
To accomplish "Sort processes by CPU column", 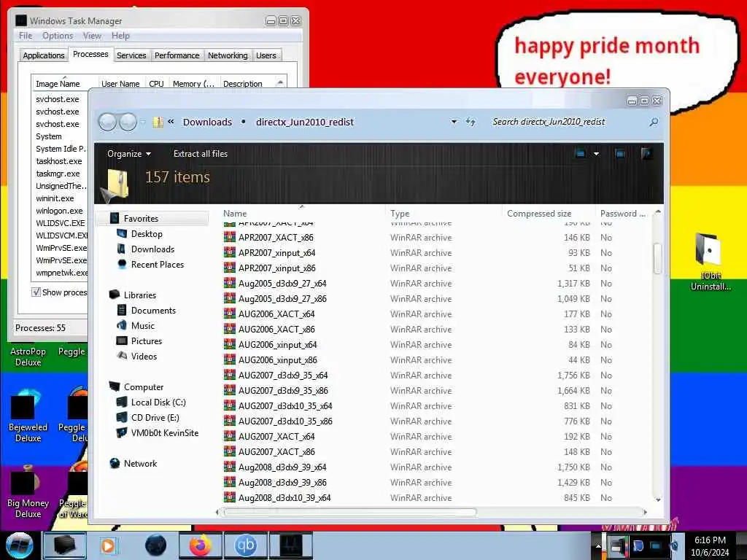I will (156, 83).
